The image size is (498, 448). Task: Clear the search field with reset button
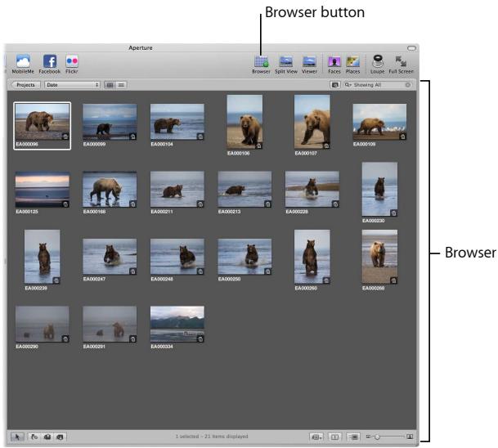pos(407,85)
